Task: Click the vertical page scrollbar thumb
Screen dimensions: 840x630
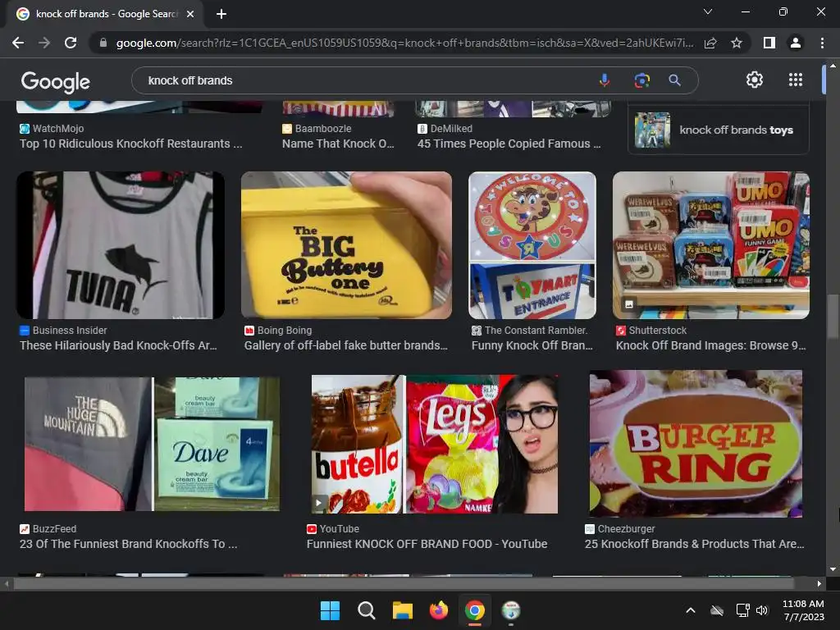Action: (x=833, y=317)
